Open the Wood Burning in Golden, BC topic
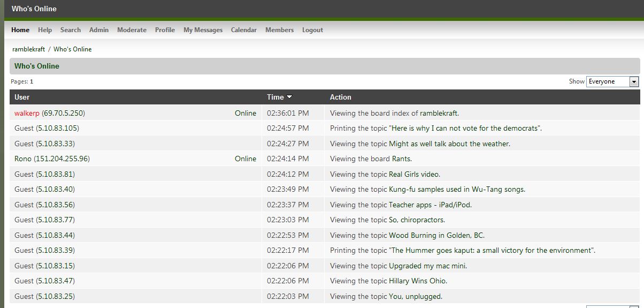The width and height of the screenshot is (644, 308). (x=436, y=235)
